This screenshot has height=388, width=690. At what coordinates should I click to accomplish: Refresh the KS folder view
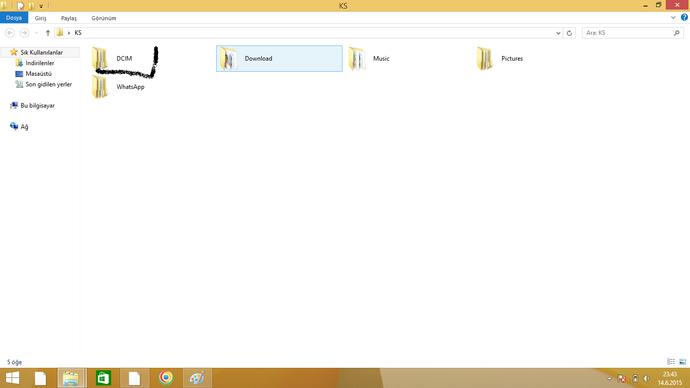point(569,33)
